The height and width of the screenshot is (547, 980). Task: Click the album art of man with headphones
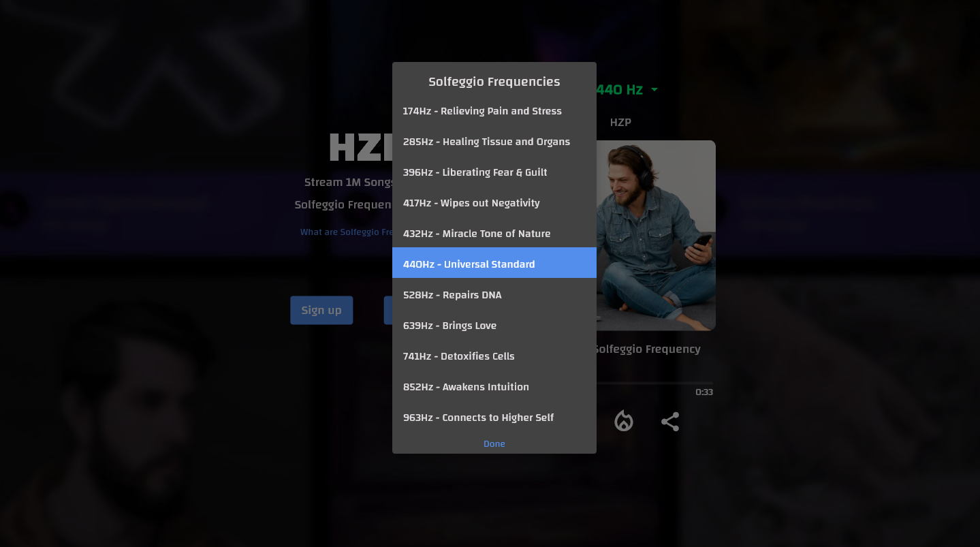(655, 235)
